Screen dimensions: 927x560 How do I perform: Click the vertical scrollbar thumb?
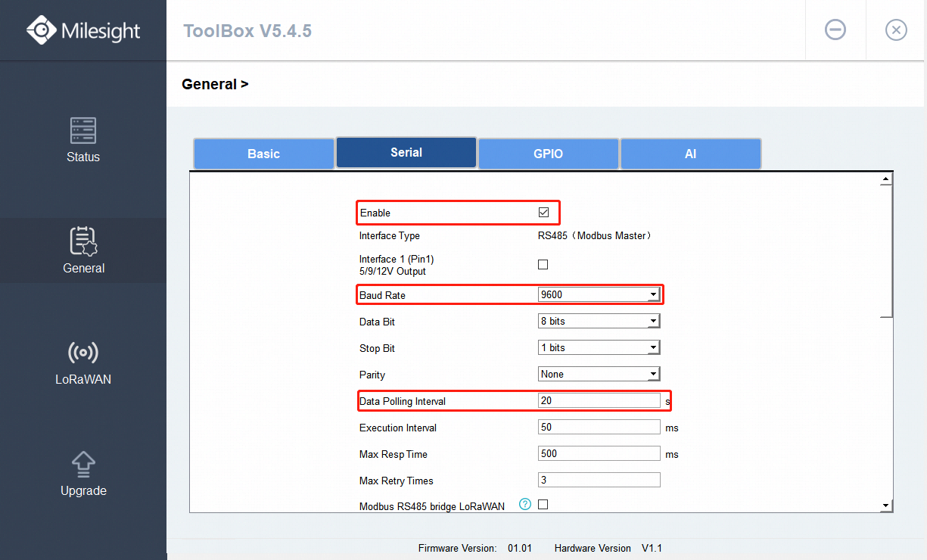[x=886, y=251]
